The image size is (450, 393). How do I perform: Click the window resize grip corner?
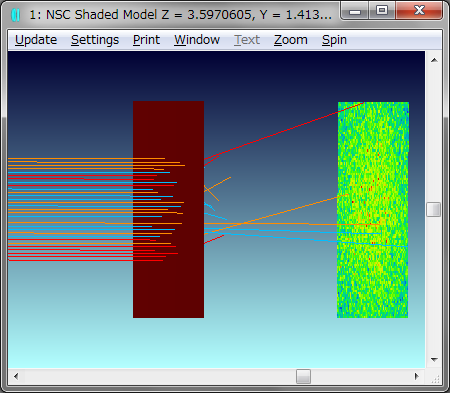tap(435, 378)
